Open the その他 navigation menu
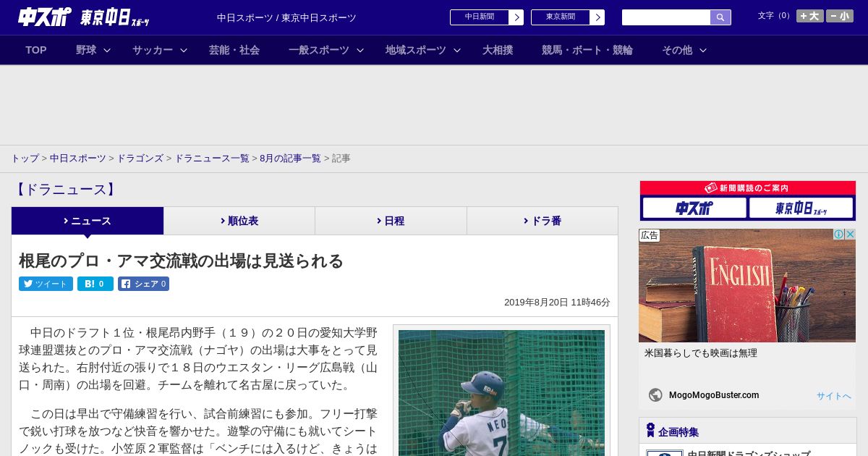Image resolution: width=868 pixels, height=456 pixels. (x=677, y=50)
